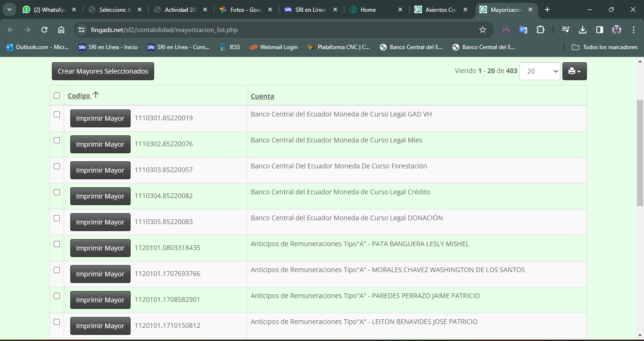Open the media controls icon in toolbar
This screenshot has width=644, height=341.
click(x=566, y=30)
